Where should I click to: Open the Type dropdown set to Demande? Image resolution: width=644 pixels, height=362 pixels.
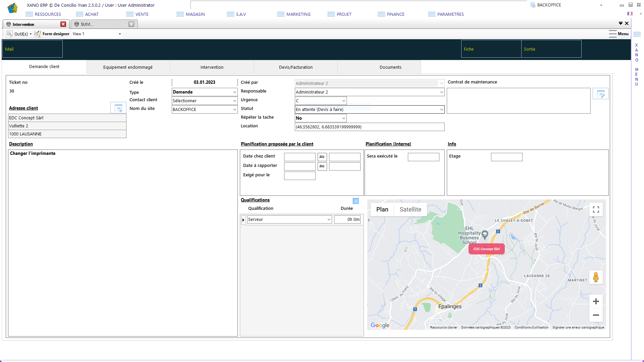pyautogui.click(x=234, y=92)
